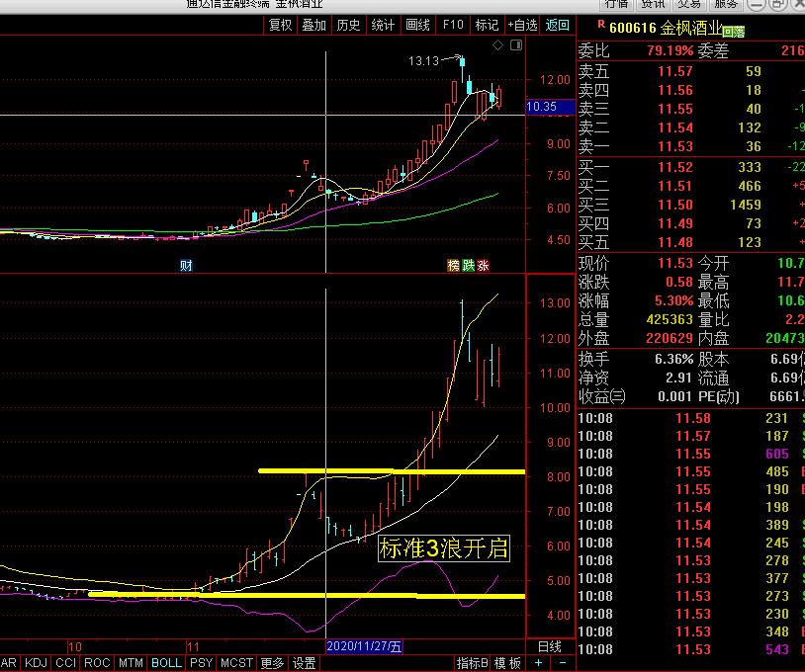Open the 历史 history view
The height and width of the screenshot is (672, 805).
[x=348, y=25]
